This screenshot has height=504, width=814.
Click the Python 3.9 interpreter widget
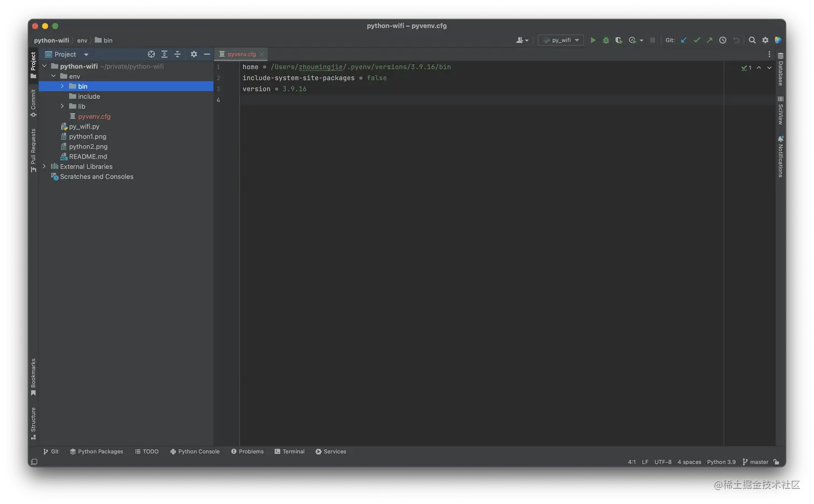coord(721,462)
